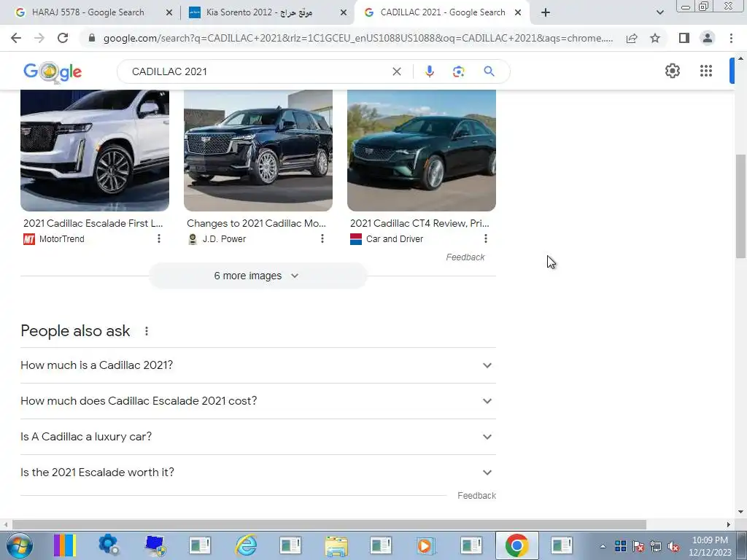Expand How much does Cadillac Escalade 2021 cost?
This screenshot has height=560, width=747.
258,401
